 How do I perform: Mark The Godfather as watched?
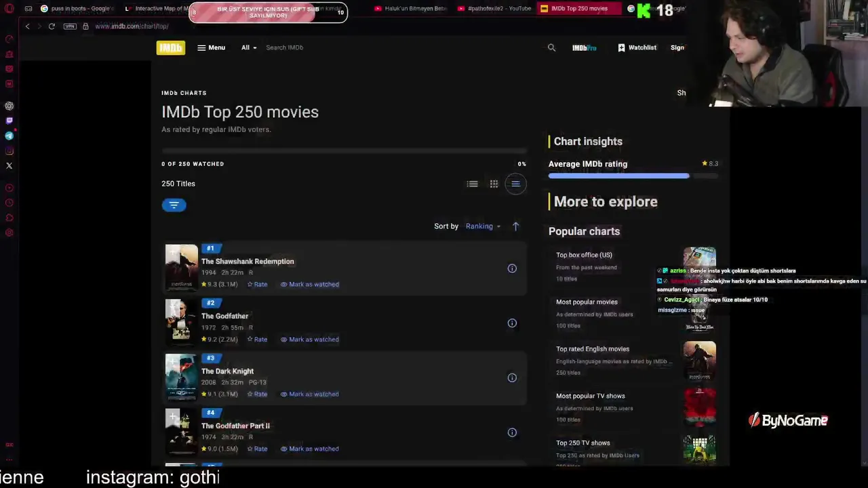point(310,340)
